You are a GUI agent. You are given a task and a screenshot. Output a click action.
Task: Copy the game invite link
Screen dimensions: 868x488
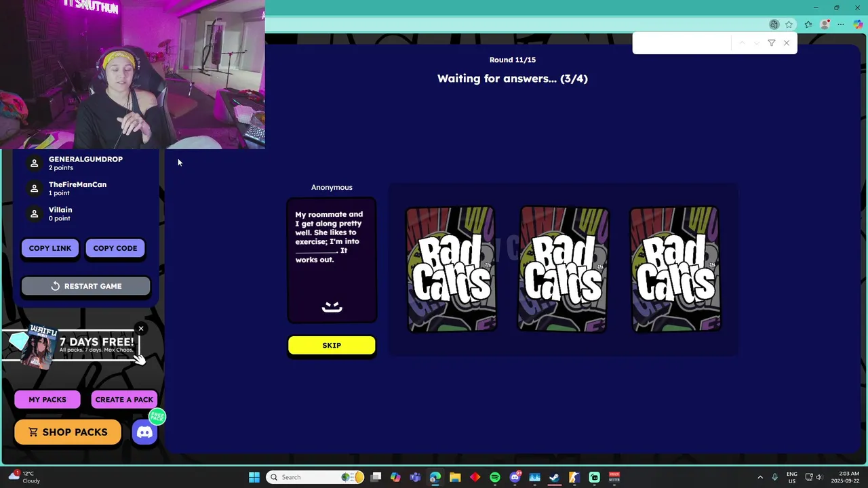(x=50, y=248)
